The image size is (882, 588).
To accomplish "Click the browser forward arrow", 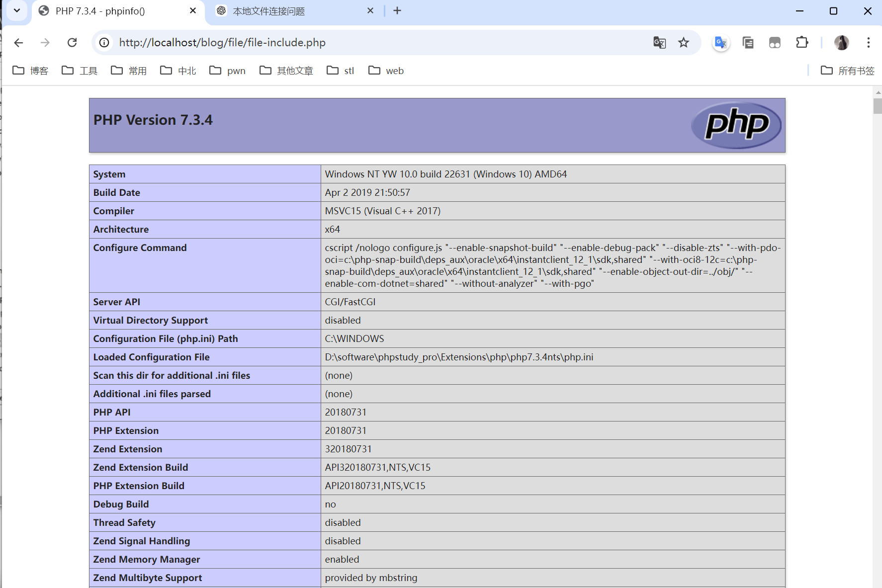I will (45, 43).
